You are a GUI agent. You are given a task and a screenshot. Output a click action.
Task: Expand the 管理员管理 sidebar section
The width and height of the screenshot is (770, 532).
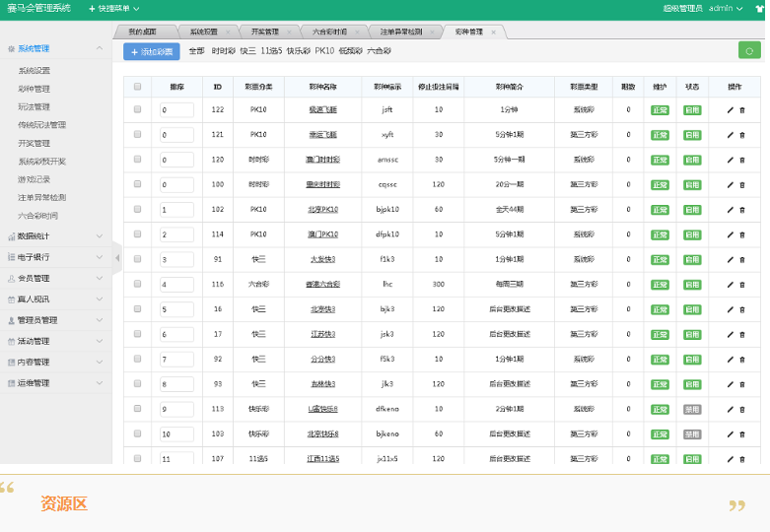pos(56,320)
